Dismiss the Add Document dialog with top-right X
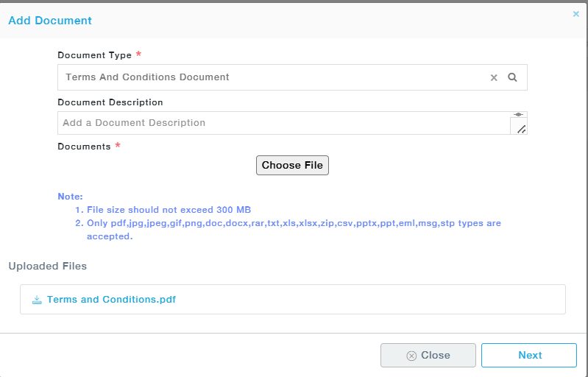Viewport: 588px width, 377px height. (x=576, y=13)
